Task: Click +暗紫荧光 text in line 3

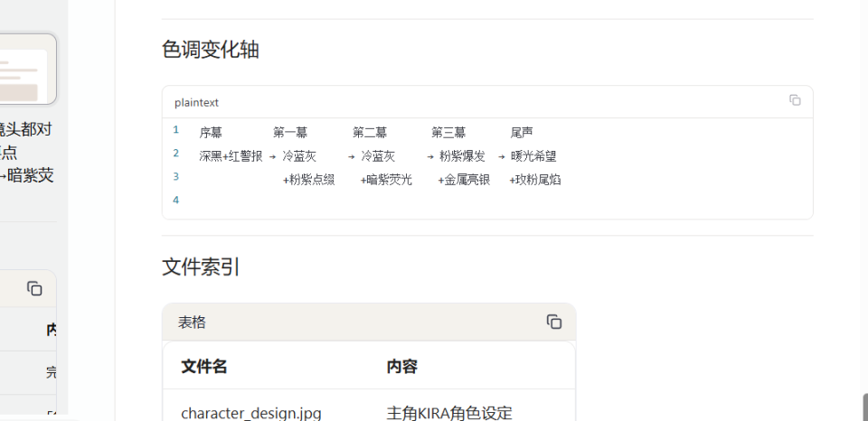Action: 386,180
